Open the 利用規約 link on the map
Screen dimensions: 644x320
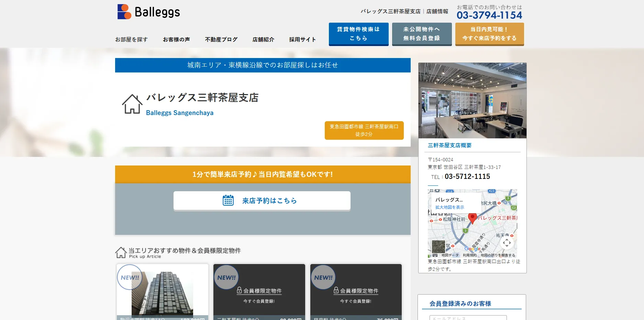pyautogui.click(x=470, y=255)
